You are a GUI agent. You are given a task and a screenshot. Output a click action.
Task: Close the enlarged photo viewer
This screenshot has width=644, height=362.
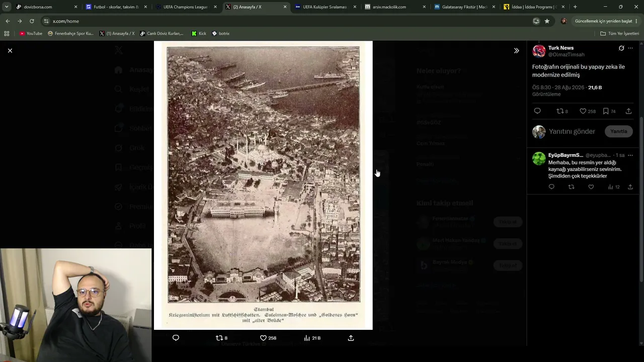[10, 51]
